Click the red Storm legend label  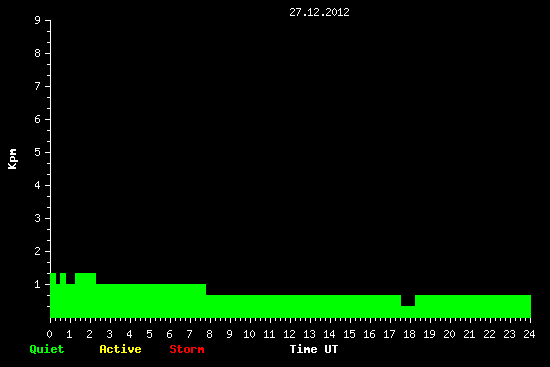187,349
